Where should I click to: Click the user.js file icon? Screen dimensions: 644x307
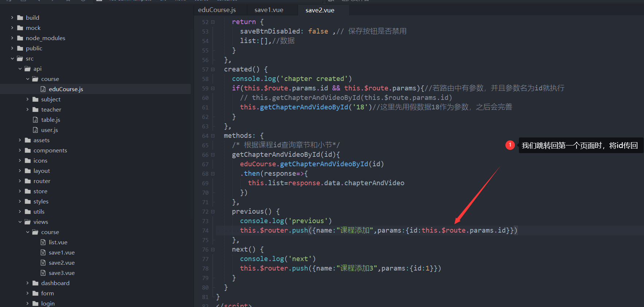click(x=35, y=130)
